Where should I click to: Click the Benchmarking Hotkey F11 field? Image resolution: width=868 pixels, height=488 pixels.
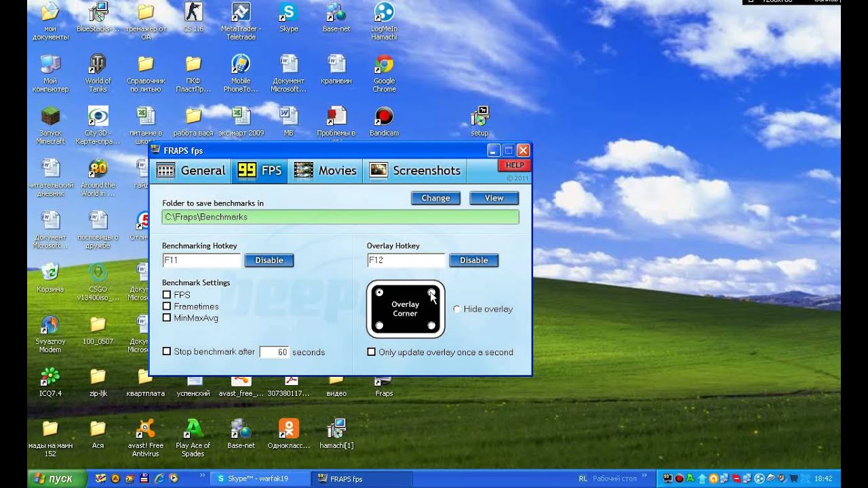pyautogui.click(x=201, y=260)
